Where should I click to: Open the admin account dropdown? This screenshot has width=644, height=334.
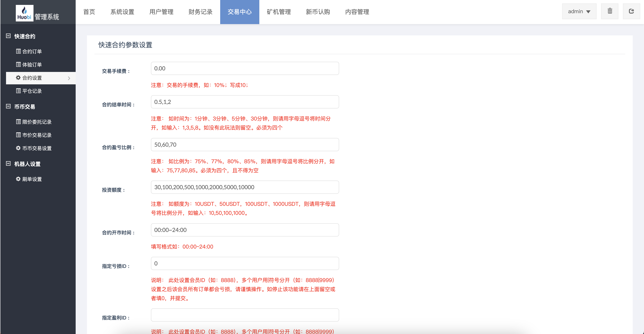(x=579, y=11)
